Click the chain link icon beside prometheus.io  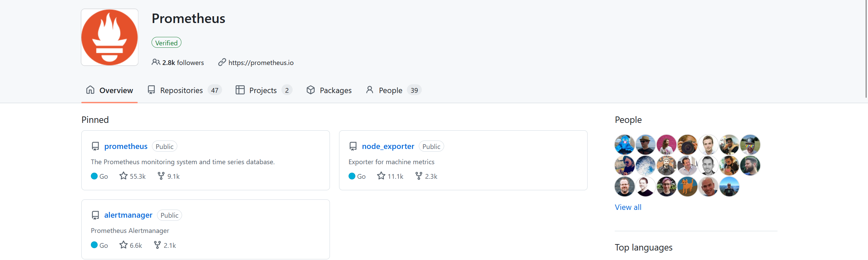[222, 62]
